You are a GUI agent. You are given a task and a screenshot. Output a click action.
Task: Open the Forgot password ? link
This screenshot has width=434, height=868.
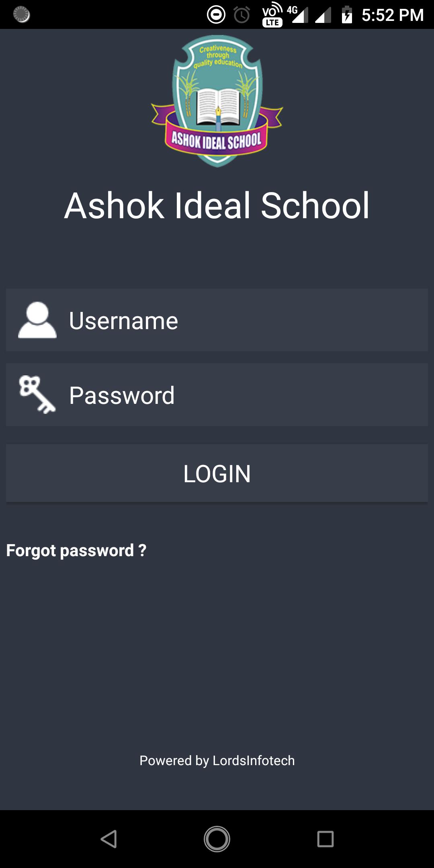76,551
